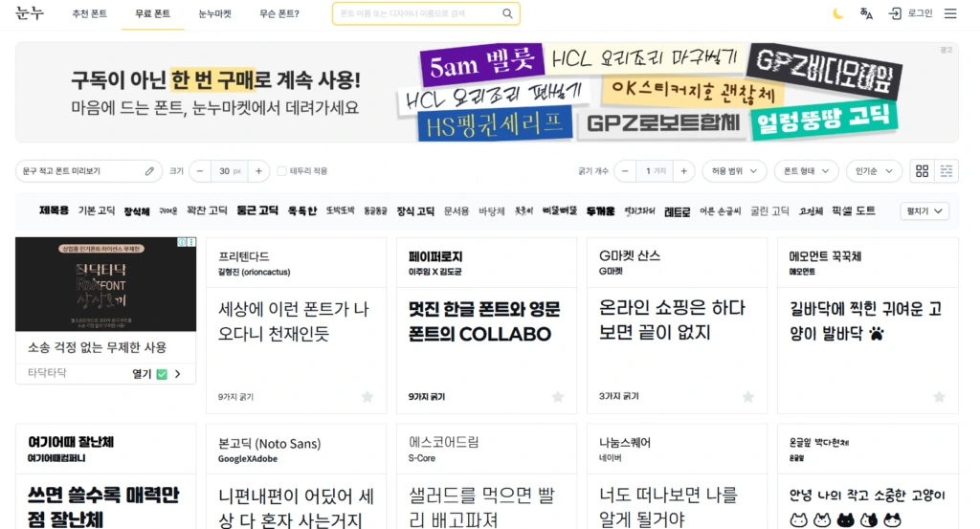The image size is (980, 529).
Task: Click designer 길형진 (orioncactus)
Action: [255, 272]
